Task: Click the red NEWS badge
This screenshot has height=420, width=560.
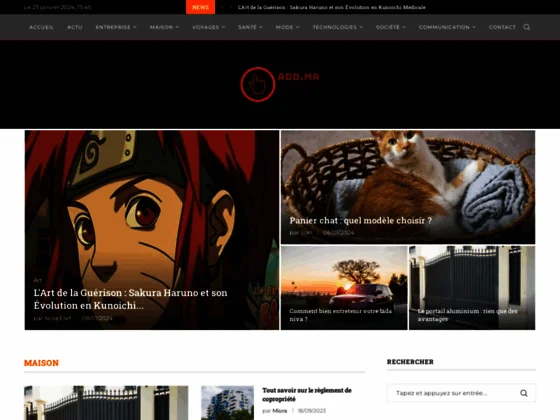Action: pyautogui.click(x=200, y=7)
